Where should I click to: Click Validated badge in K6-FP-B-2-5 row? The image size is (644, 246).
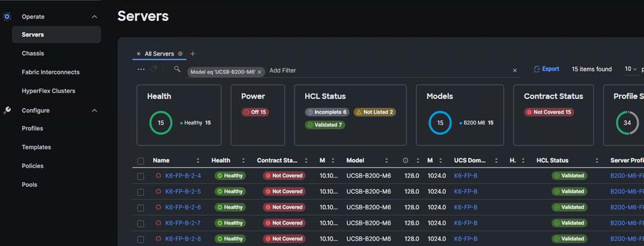(569, 191)
